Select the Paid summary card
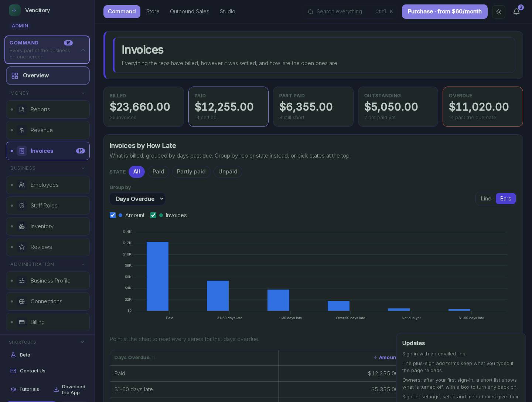The height and width of the screenshot is (402, 532). (228, 107)
